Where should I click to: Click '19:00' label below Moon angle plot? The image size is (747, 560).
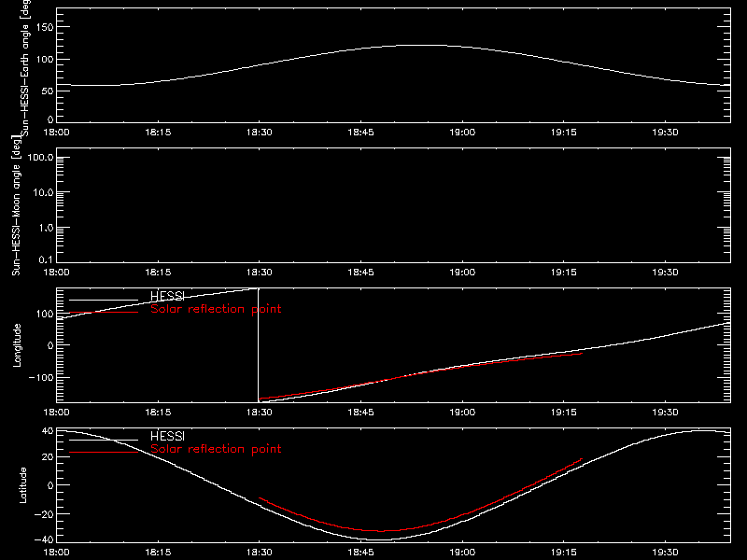coord(462,272)
